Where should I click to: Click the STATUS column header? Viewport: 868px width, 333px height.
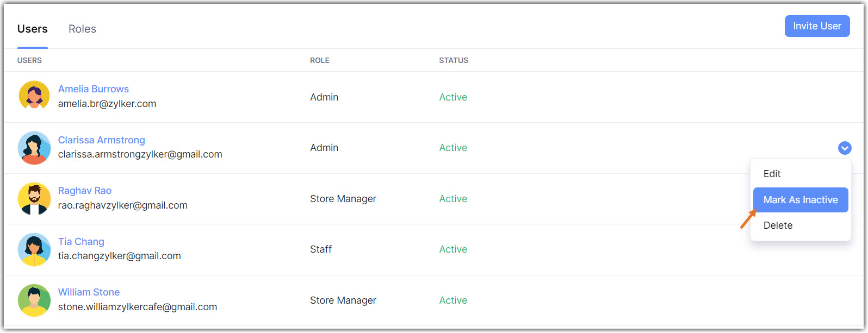[454, 60]
